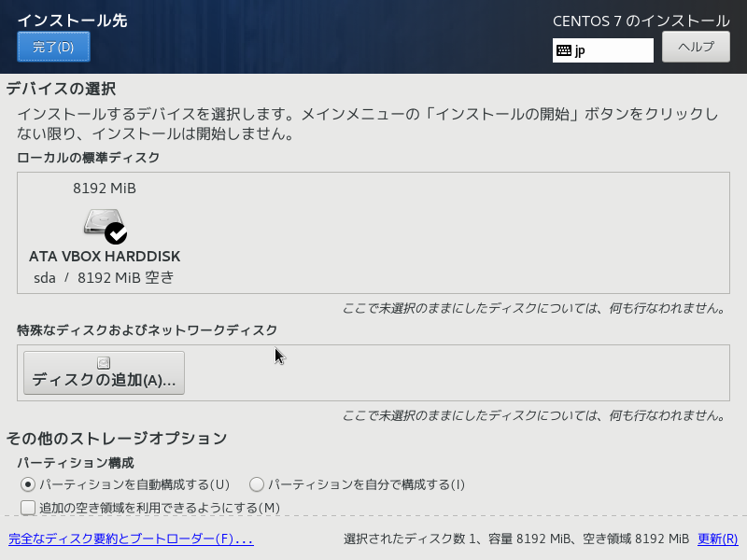Image resolution: width=747 pixels, height=560 pixels.
Task: Click the keyboard icon beside jp
Action: tap(564, 50)
